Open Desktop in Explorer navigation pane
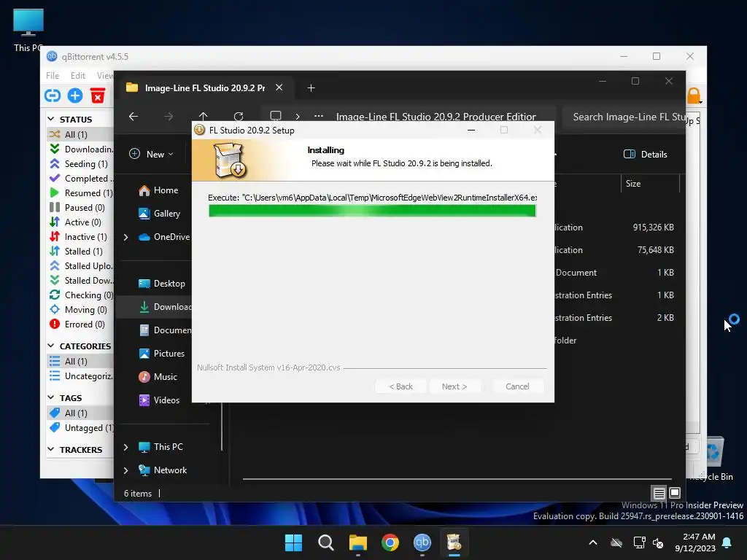This screenshot has width=747, height=560. pyautogui.click(x=162, y=284)
